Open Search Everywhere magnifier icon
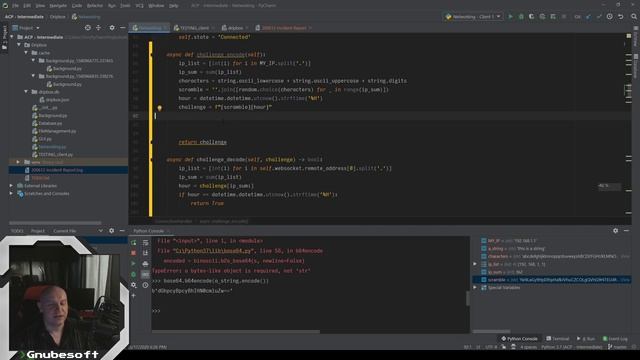The height and width of the screenshot is (360, 640). 633,17
